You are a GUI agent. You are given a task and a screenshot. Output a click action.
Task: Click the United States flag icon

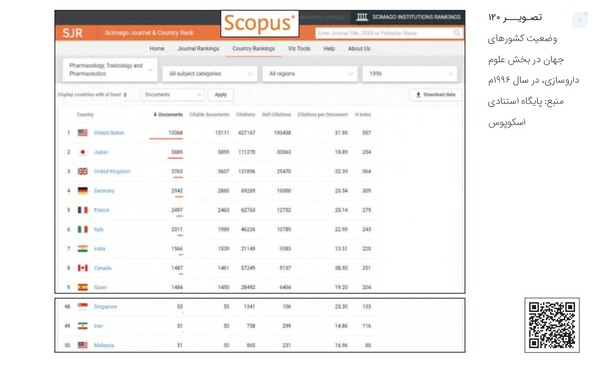(x=83, y=133)
